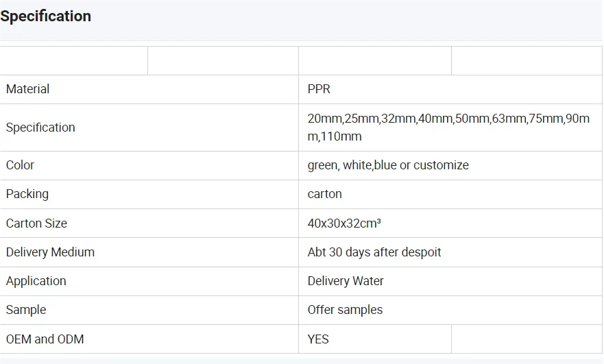Click the Offer samples text
The height and width of the screenshot is (364, 604).
pos(346,310)
